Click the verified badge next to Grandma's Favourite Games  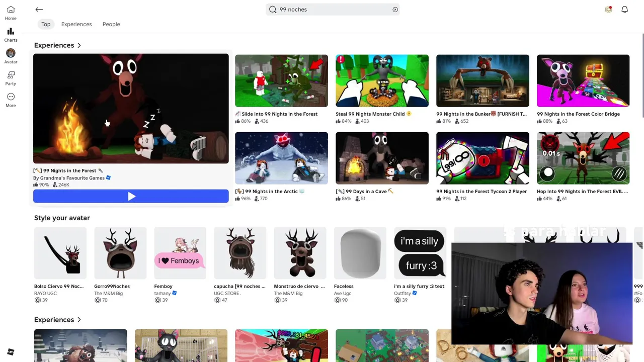[108, 177]
